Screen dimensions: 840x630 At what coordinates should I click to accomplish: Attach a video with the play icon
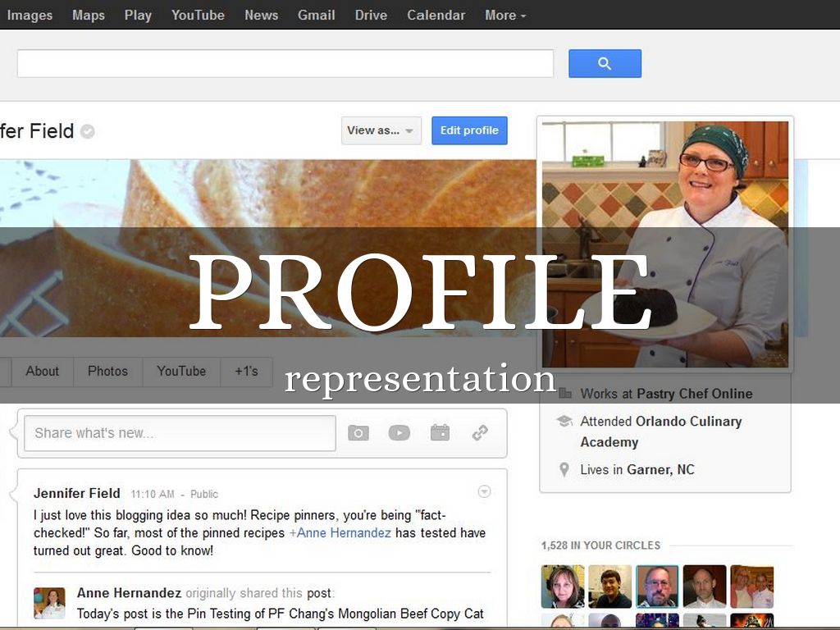[399, 433]
